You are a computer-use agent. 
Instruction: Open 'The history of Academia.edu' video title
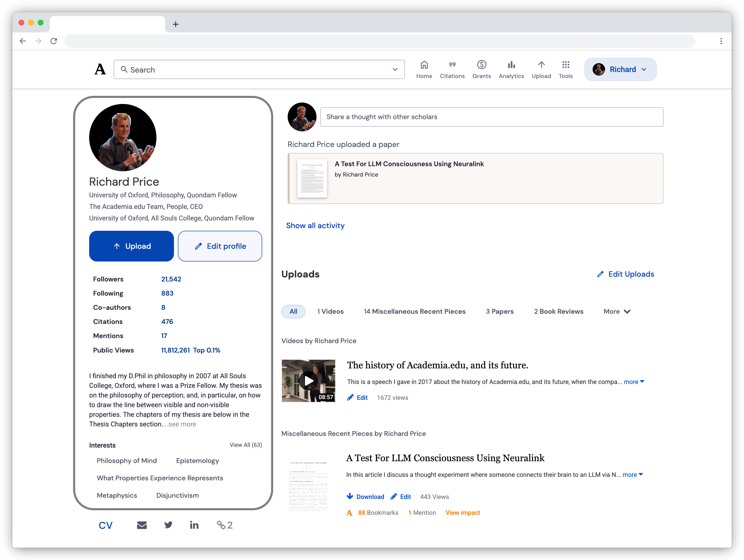(x=438, y=365)
